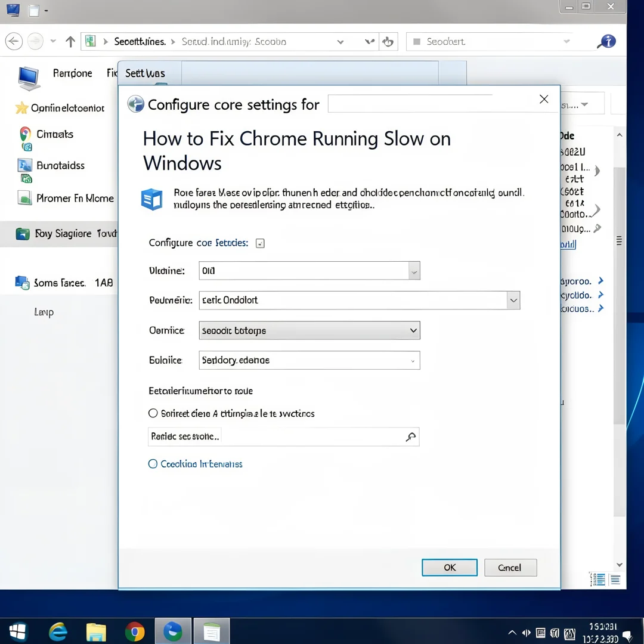The width and height of the screenshot is (644, 644).
Task: Expand the first arrow link in right panel
Action: coord(600,281)
